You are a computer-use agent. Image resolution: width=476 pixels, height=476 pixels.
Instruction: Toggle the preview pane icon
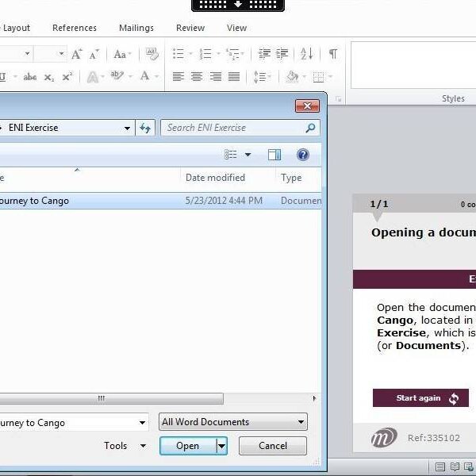(274, 155)
